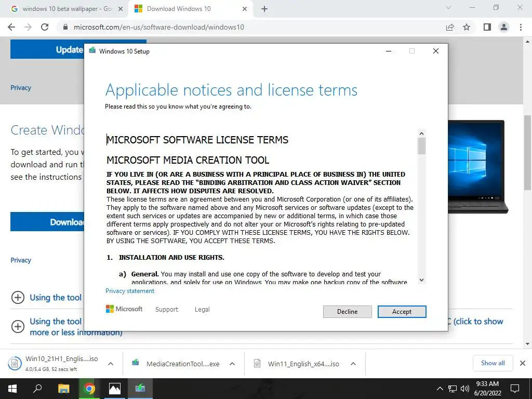
Task: Select Windows 10 Setup in the taskbar
Action: pyautogui.click(x=140, y=389)
